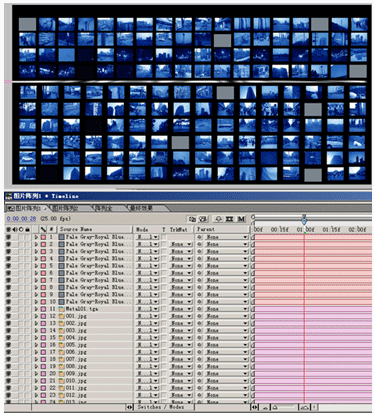The height and width of the screenshot is (413, 374).
Task: Click the expand arrows icon below the time graph
Action: (255, 407)
